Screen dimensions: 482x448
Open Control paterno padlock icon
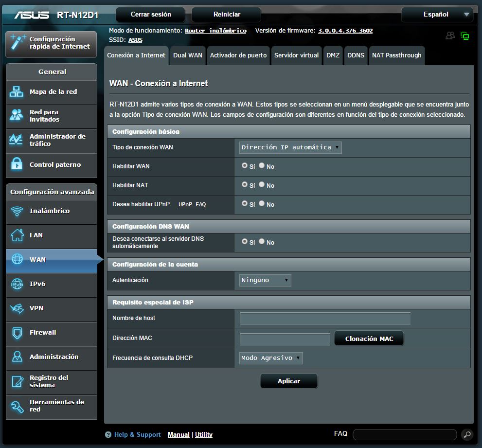[17, 164]
